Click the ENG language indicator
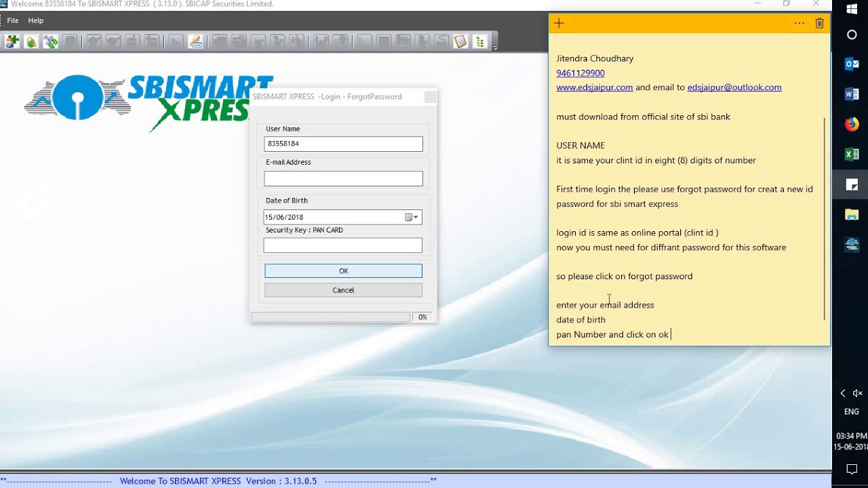This screenshot has height=488, width=868. 851,411
